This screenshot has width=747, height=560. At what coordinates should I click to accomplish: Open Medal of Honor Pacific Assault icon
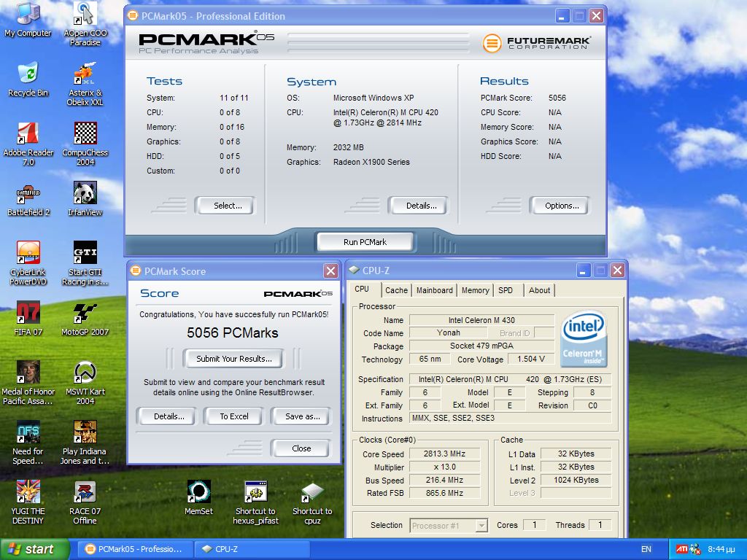coord(28,382)
